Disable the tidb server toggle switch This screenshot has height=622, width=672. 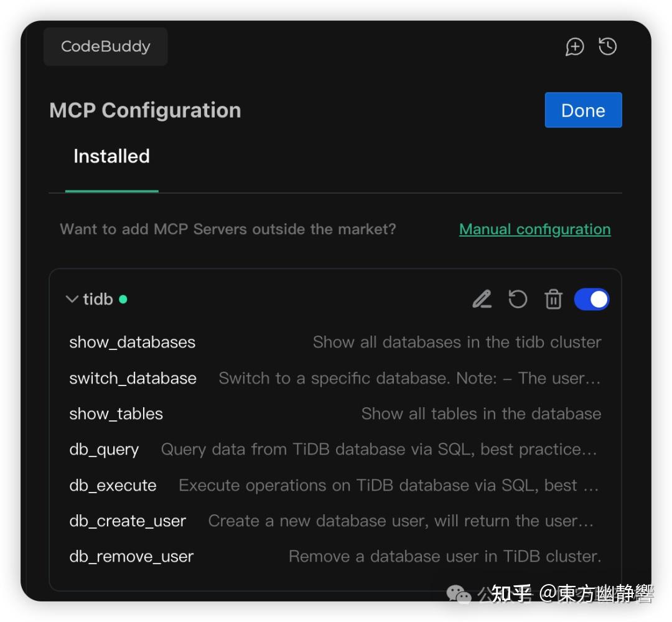click(592, 299)
